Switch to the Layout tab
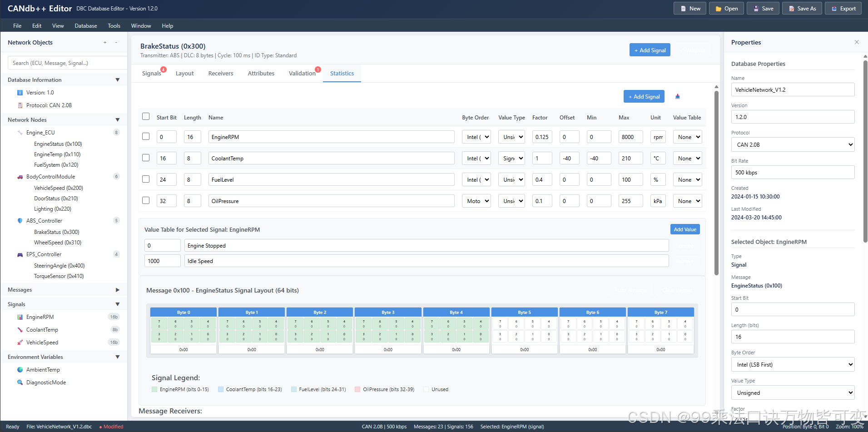Screen dimensions: 868x432 [185, 74]
